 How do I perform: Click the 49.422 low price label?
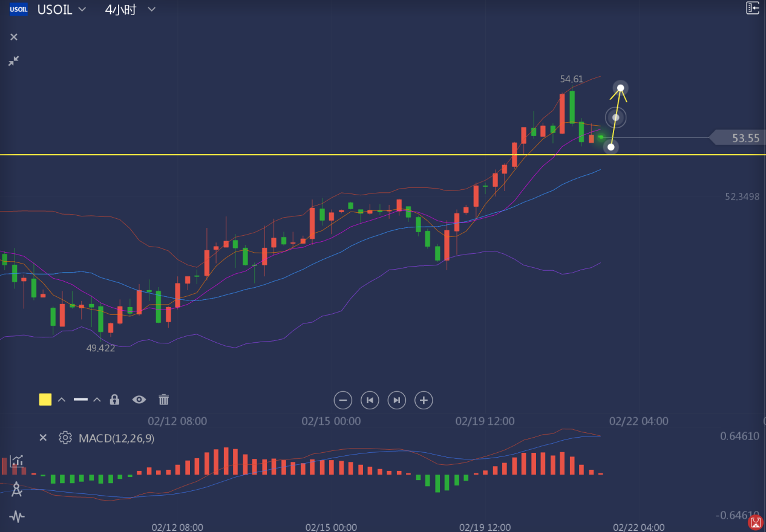coord(100,348)
